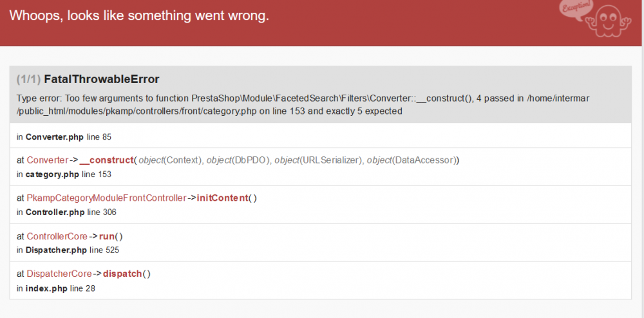Click the initContent method name

[x=222, y=198]
